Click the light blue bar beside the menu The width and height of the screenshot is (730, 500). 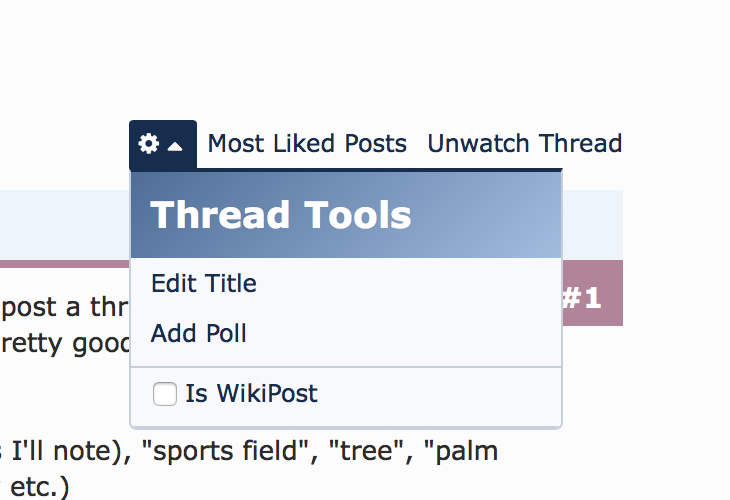tap(592, 225)
